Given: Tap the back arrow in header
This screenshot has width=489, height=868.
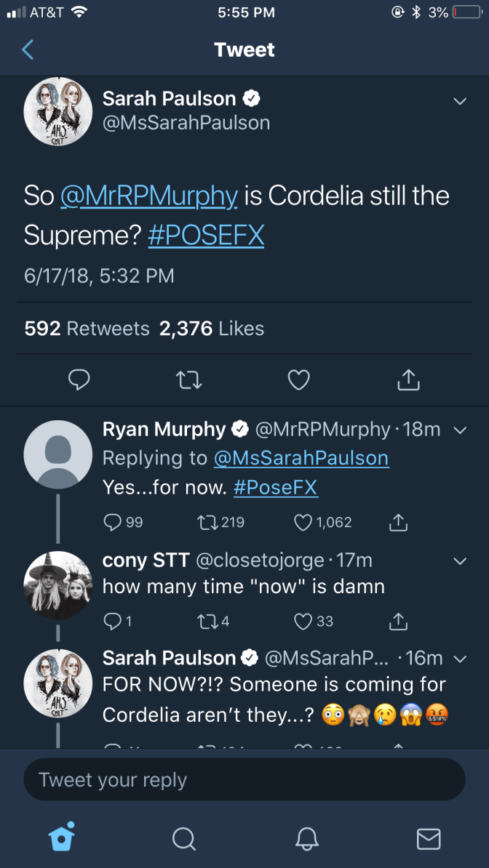Looking at the screenshot, I should [28, 49].
